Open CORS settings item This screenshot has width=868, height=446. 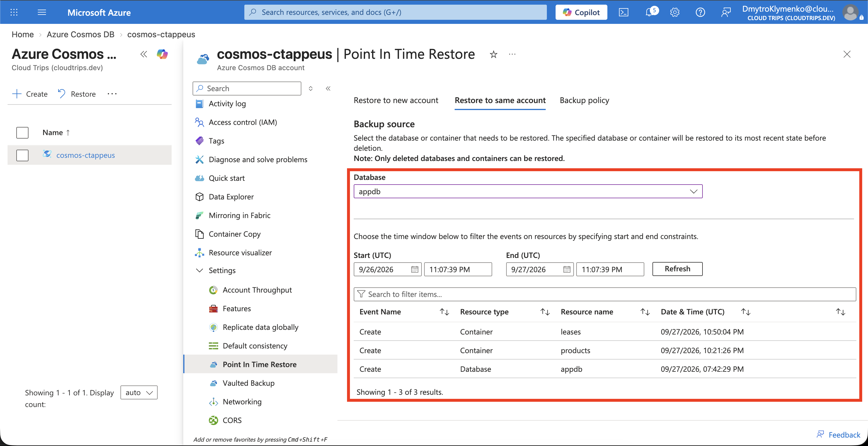232,420
